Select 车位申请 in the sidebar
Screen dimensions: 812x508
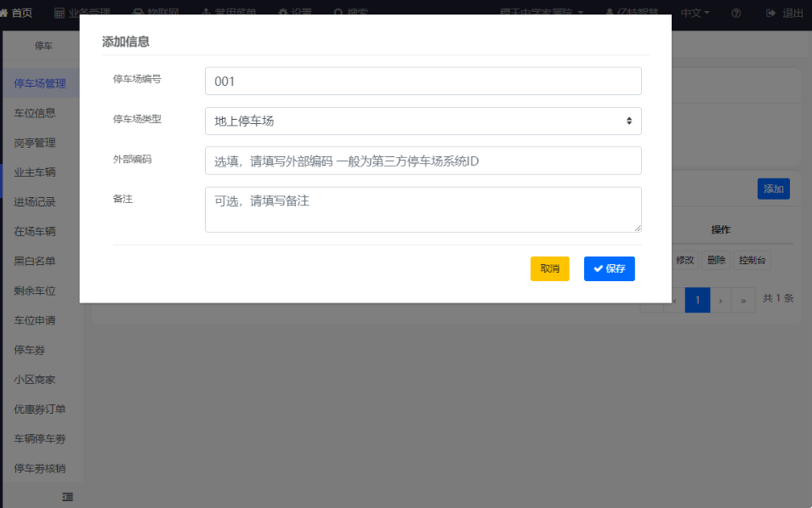pos(35,321)
